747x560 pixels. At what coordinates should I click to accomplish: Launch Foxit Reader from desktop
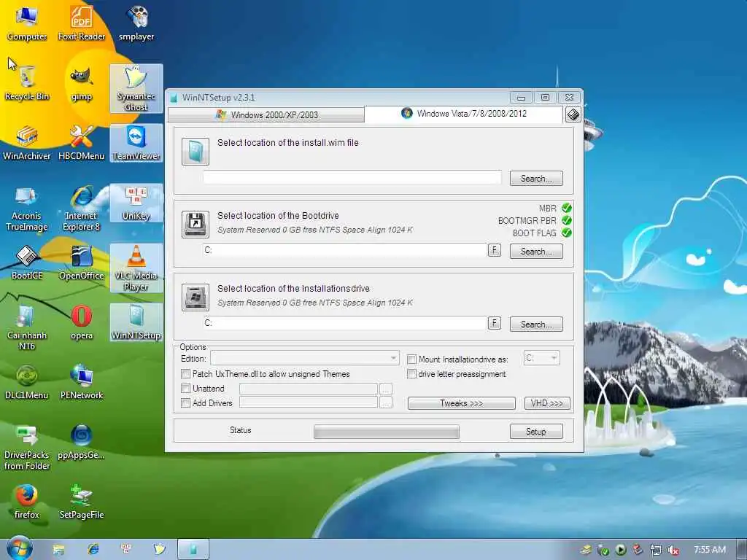coord(82,23)
